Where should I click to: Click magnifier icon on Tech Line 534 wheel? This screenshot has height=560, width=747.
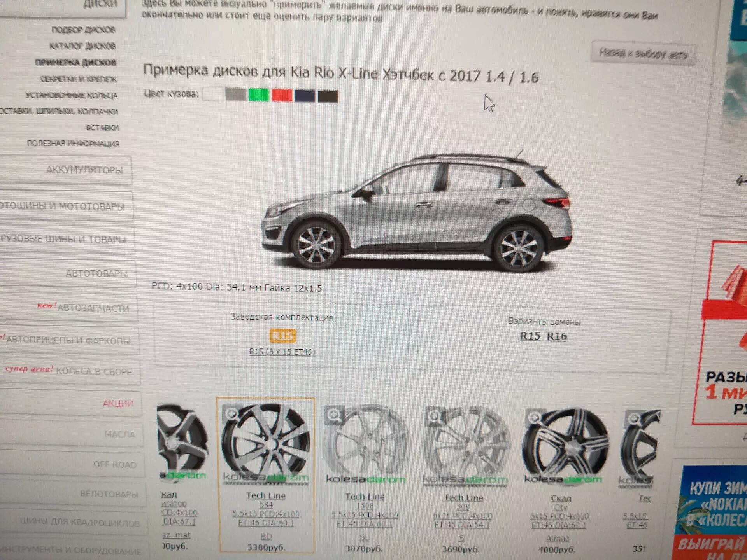tap(232, 413)
